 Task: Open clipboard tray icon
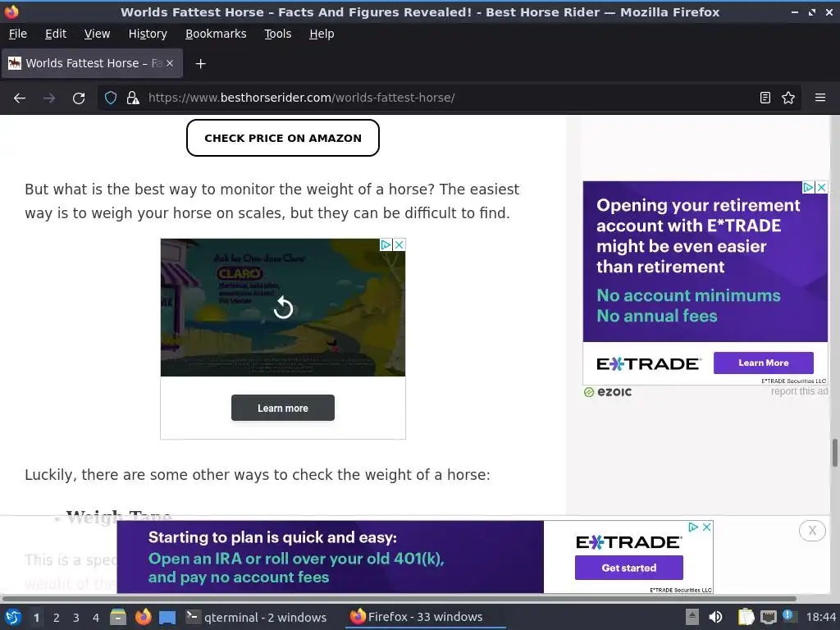click(746, 617)
